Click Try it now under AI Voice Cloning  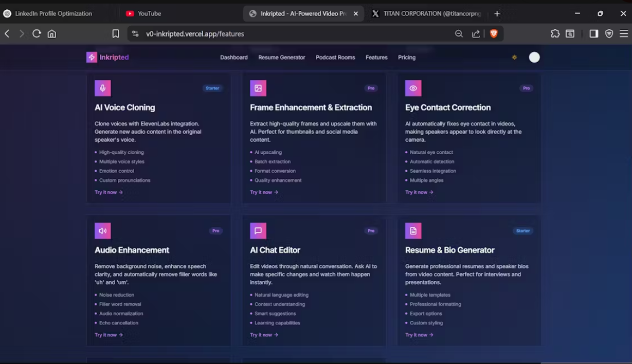coord(109,192)
